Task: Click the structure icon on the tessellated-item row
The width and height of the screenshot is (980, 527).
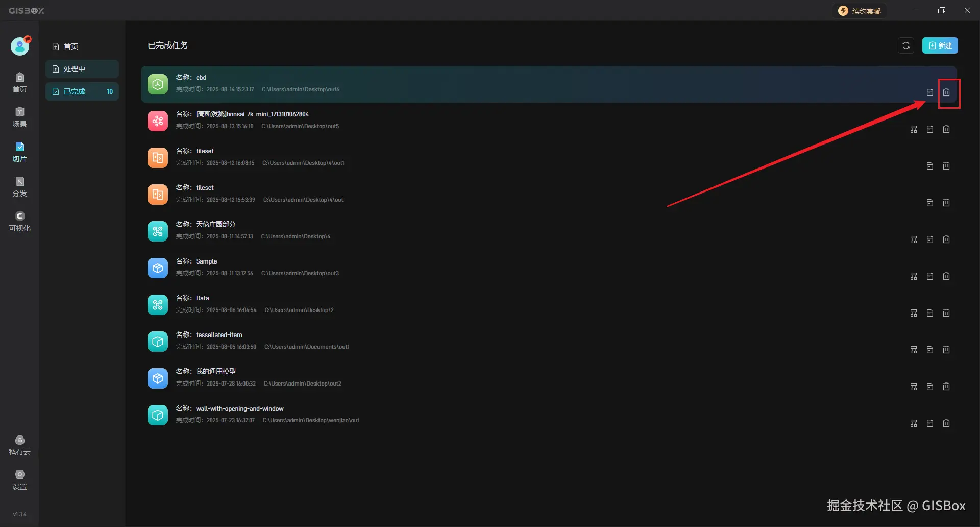Action: click(x=914, y=350)
